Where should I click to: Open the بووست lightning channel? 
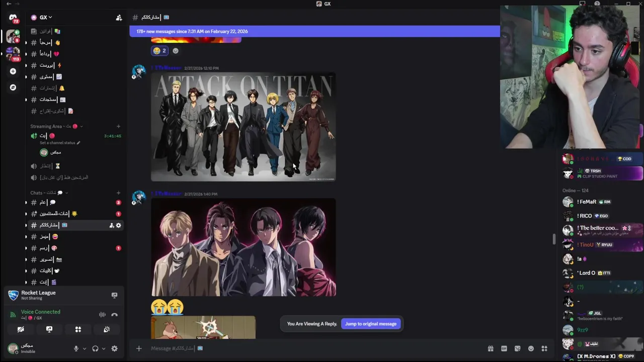pos(74,65)
